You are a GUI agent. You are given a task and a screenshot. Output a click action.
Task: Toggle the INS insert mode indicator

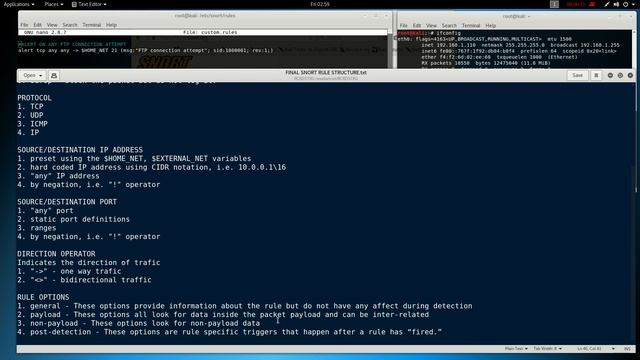[627, 349]
